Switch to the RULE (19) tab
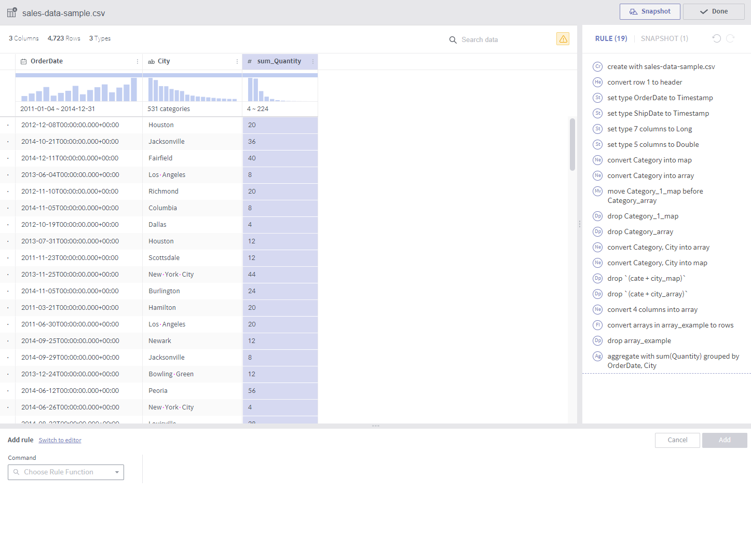The image size is (751, 560). (611, 38)
